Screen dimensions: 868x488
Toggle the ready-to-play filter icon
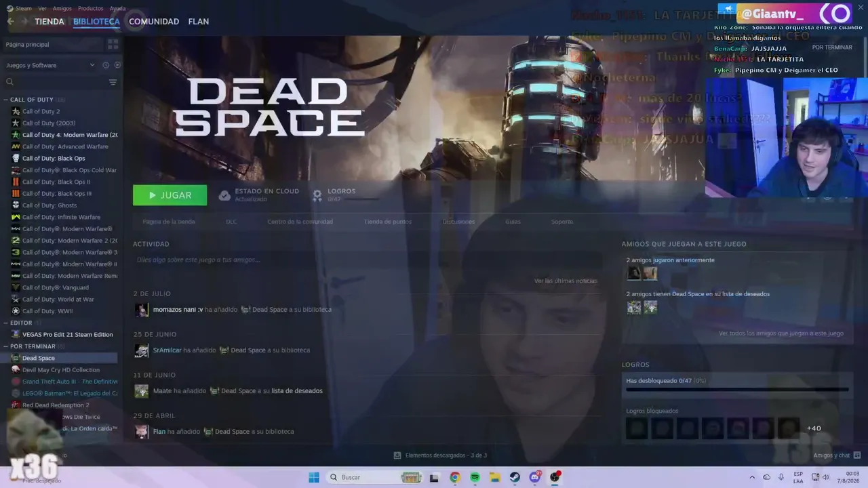point(117,65)
